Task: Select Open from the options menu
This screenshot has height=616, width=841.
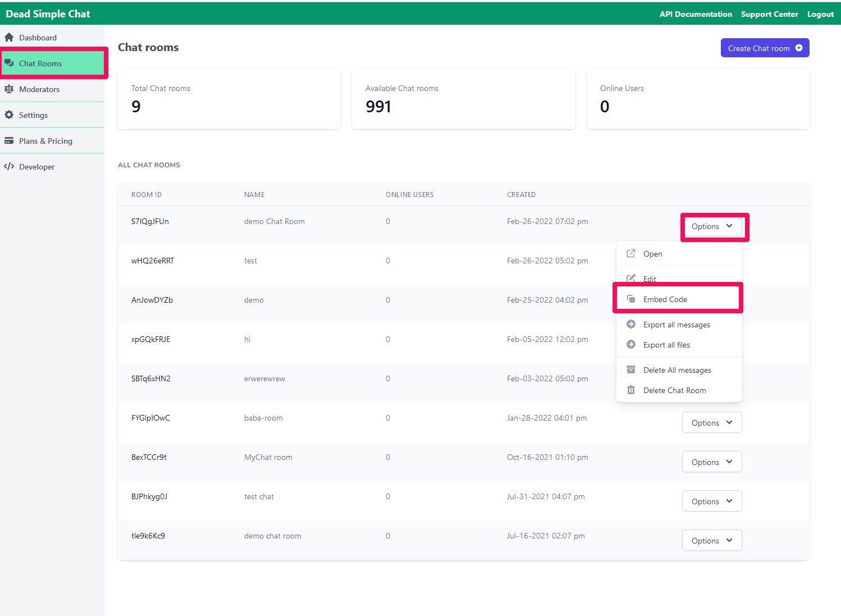Action: (679, 254)
